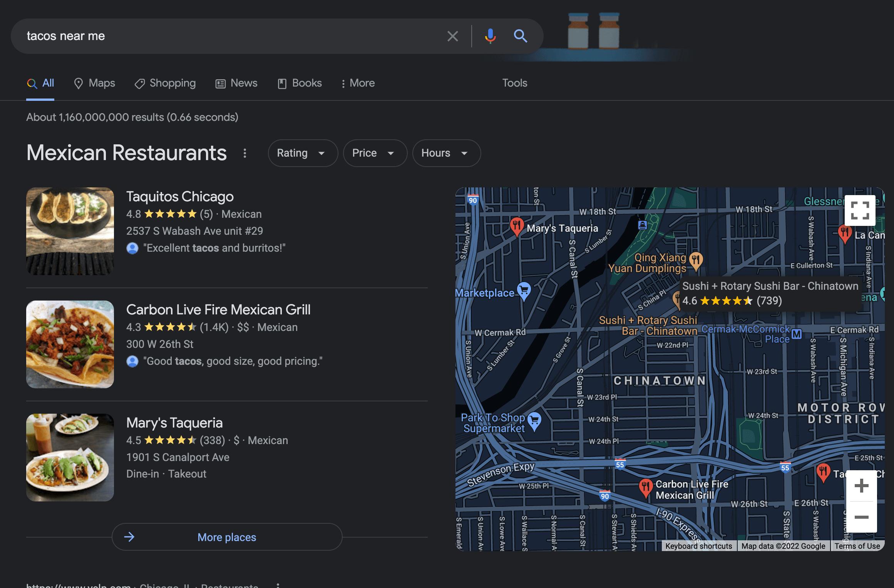Click the reviewer avatar next to 'Excellent tacos and burritos!'
This screenshot has width=894, height=588.
point(132,248)
